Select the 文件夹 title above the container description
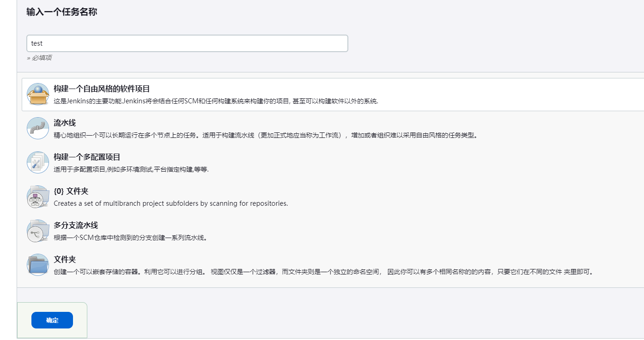Image resolution: width=644 pixels, height=340 pixels. pyautogui.click(x=65, y=259)
